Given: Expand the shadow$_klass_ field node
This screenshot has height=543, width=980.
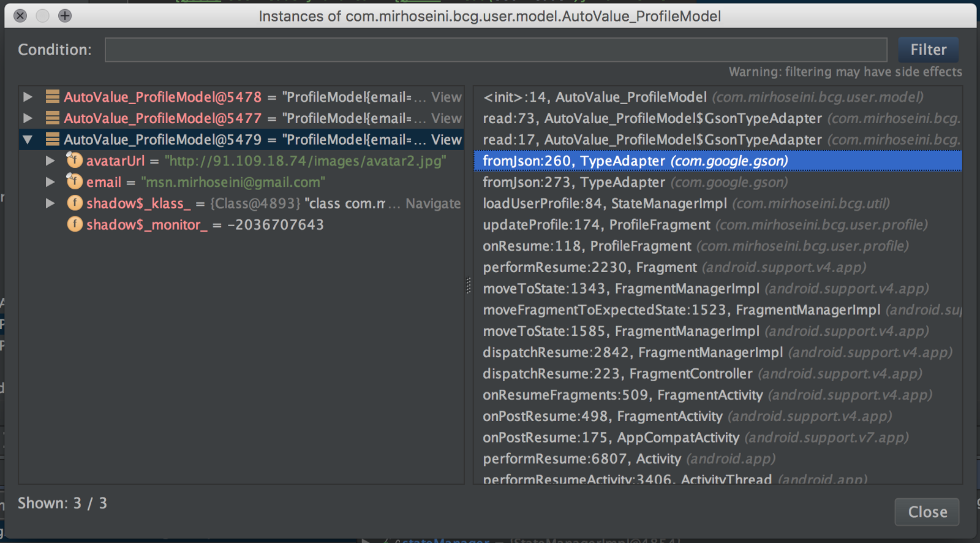Looking at the screenshot, I should coord(50,203).
